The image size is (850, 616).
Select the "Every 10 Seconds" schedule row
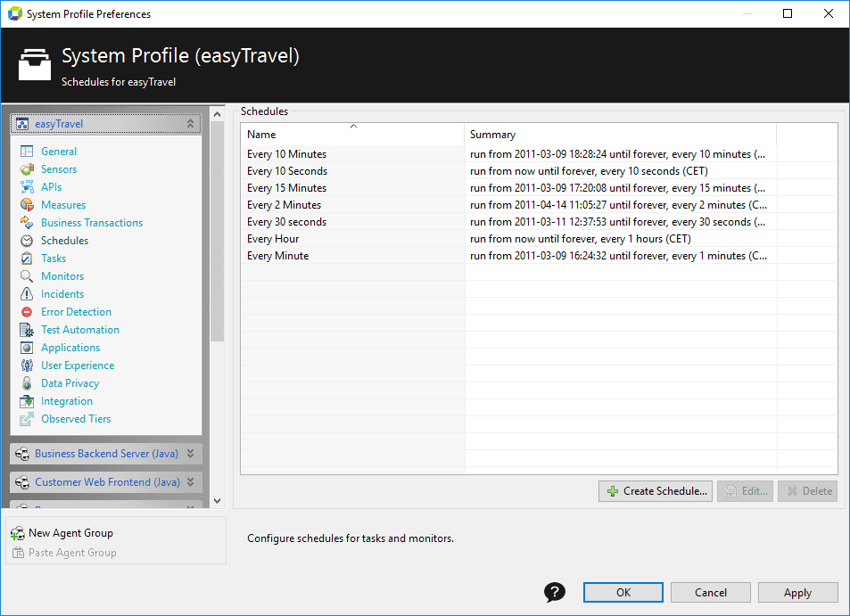pyautogui.click(x=539, y=171)
